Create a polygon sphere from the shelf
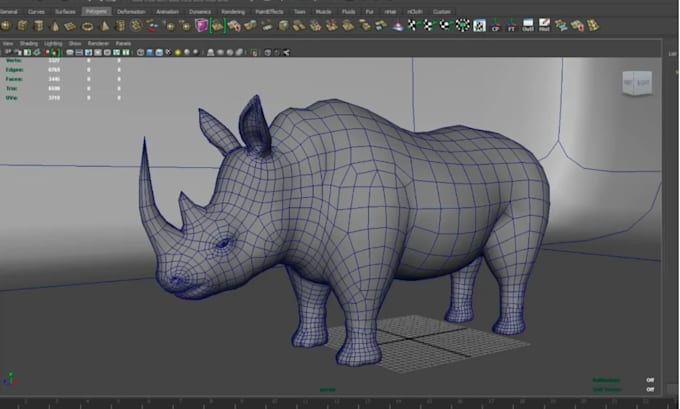The height and width of the screenshot is (409, 680). point(6,26)
